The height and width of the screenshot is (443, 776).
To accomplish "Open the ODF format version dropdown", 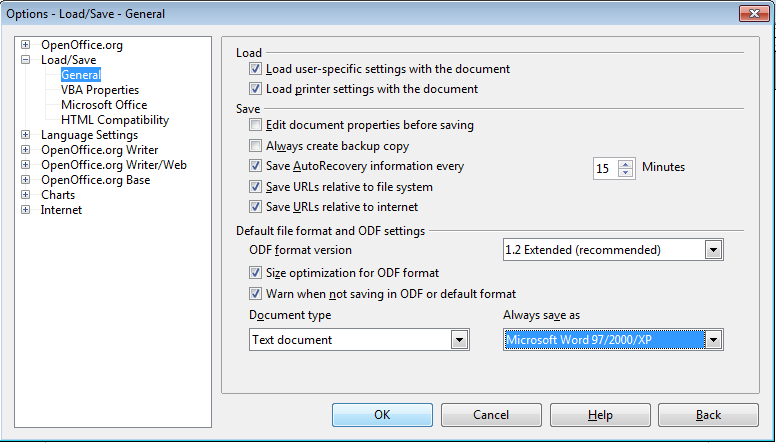I will pyautogui.click(x=713, y=249).
